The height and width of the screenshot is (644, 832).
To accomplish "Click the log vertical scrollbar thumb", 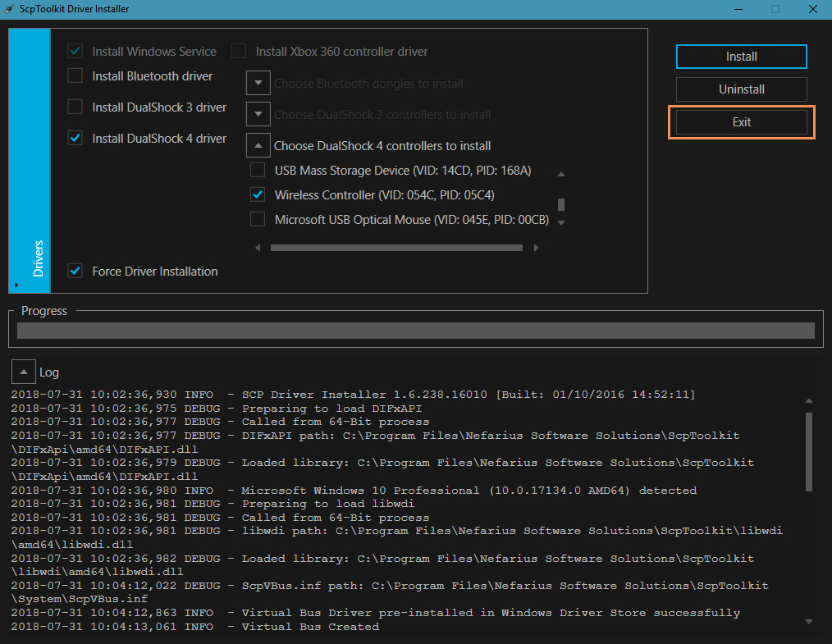I will pos(809,451).
